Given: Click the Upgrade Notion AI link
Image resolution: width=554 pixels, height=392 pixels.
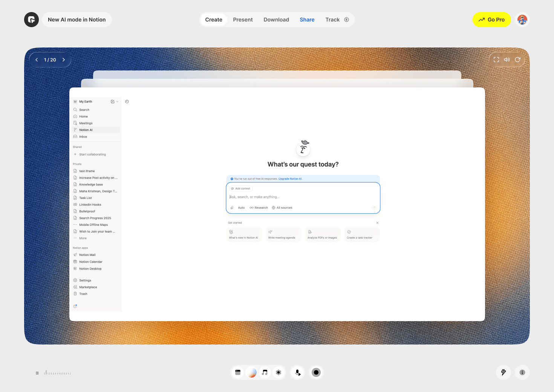Looking at the screenshot, I should tap(290, 179).
